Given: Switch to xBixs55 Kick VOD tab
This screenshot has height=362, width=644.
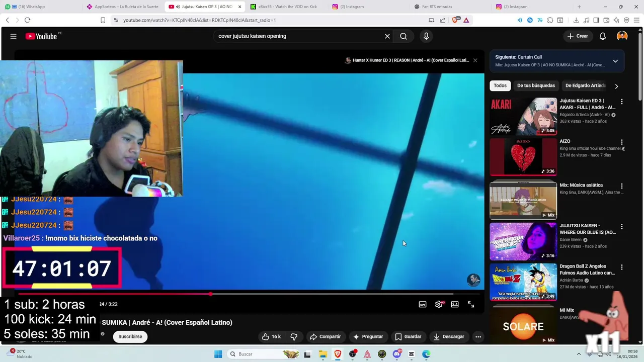Looking at the screenshot, I should coord(286,7).
